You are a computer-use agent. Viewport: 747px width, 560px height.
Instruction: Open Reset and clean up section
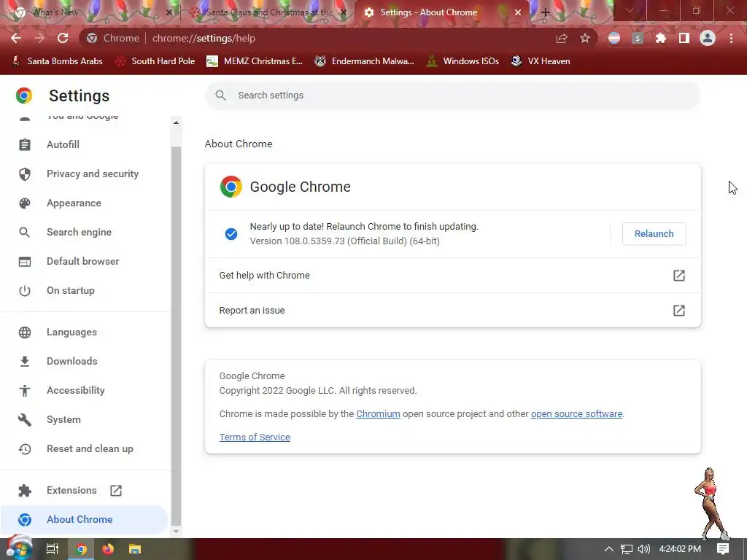point(90,448)
